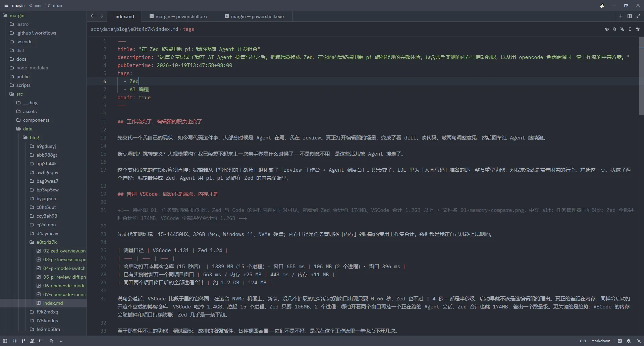
Task: Add a new tab with plus icon
Action: click(x=621, y=16)
